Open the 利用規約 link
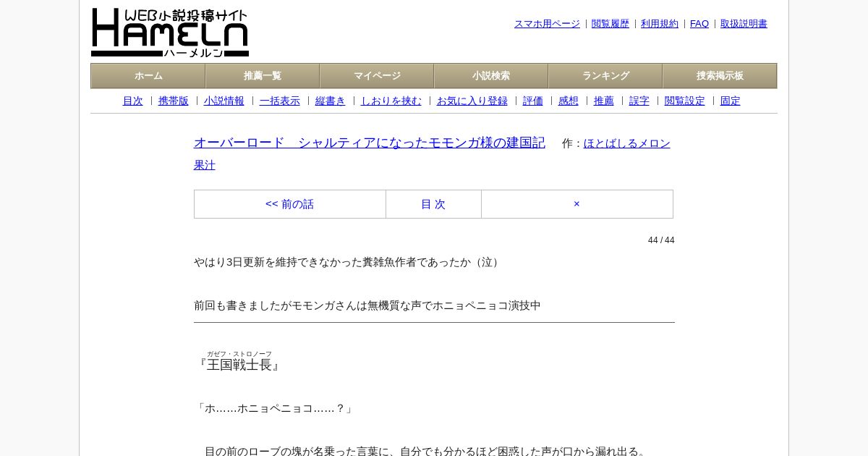 pos(660,24)
